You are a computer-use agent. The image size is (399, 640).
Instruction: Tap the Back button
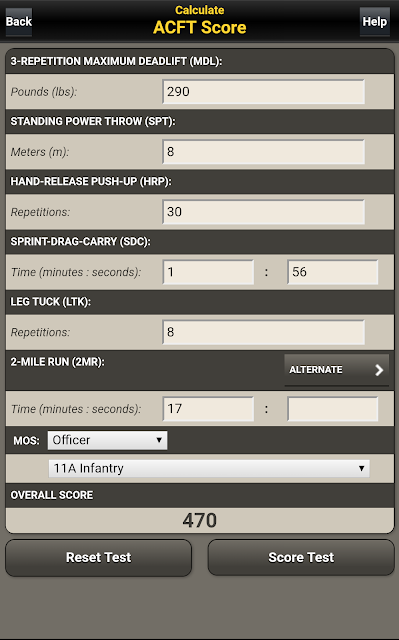coord(19,22)
